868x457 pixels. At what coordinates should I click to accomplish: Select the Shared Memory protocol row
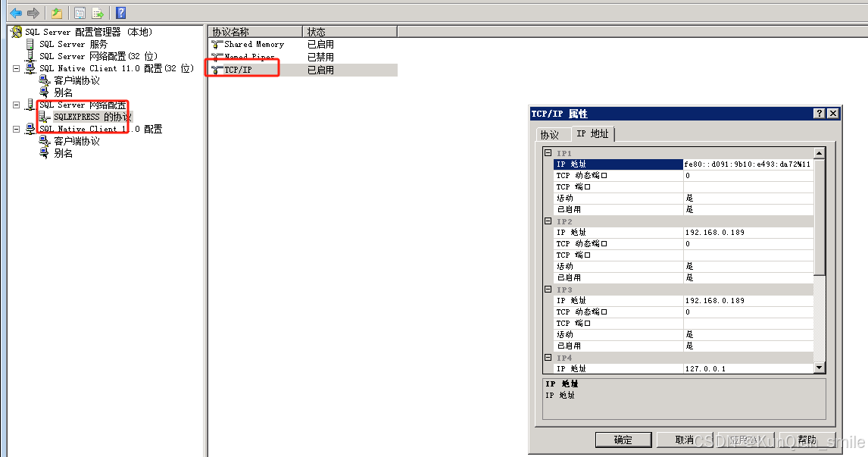tap(304, 44)
